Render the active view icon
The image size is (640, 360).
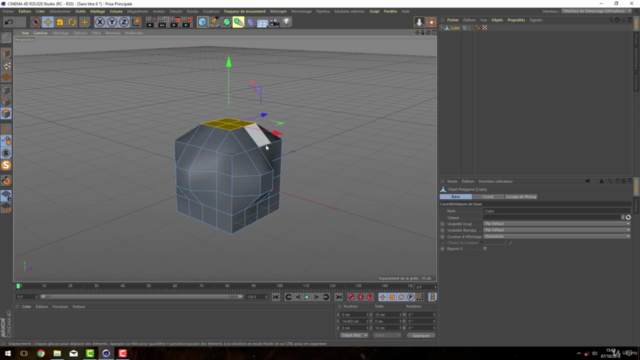(x=150, y=22)
